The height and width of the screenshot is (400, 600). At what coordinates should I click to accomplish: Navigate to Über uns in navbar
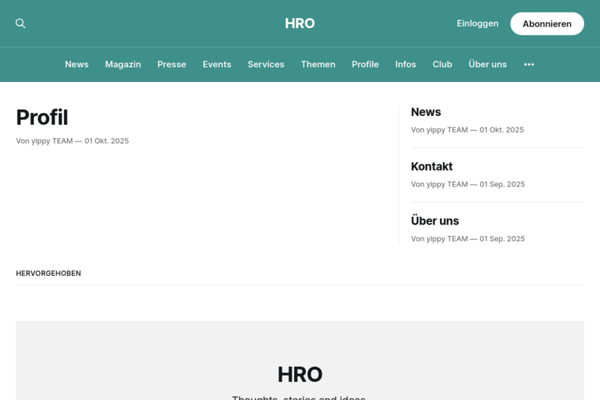point(487,64)
